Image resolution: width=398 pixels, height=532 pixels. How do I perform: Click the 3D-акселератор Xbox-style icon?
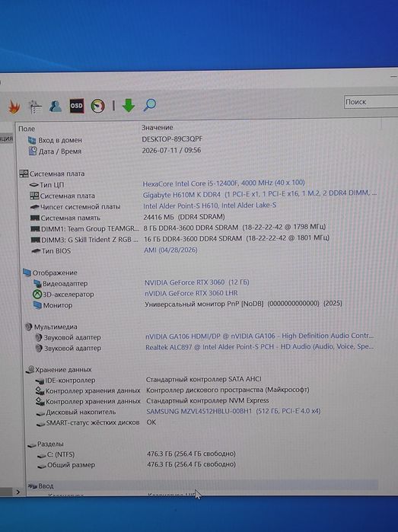[37, 295]
